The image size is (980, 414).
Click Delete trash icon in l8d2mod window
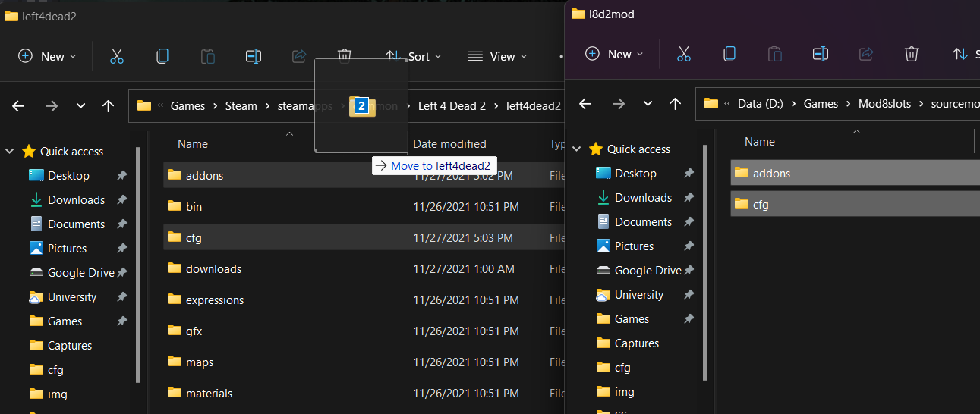(x=912, y=54)
